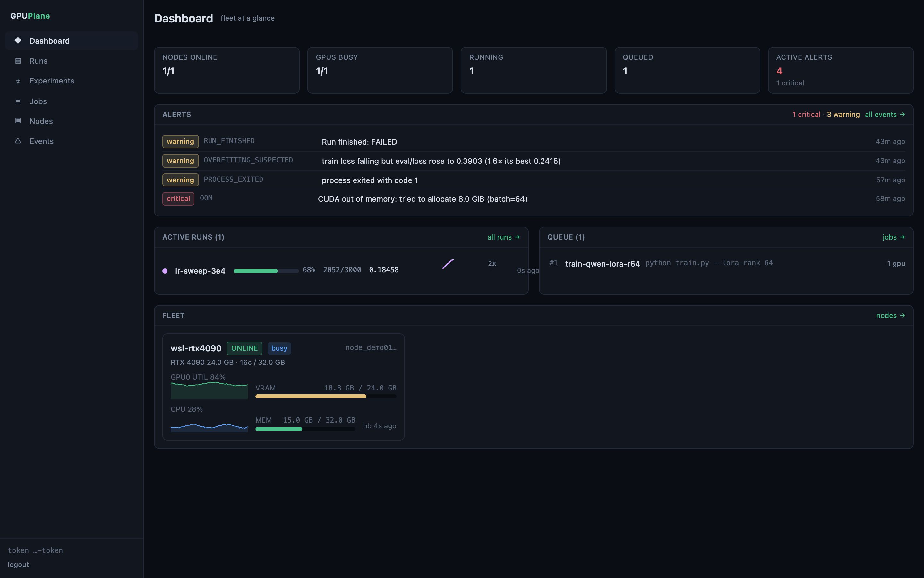Click the busy badge on wsl-rtx4090

point(279,348)
